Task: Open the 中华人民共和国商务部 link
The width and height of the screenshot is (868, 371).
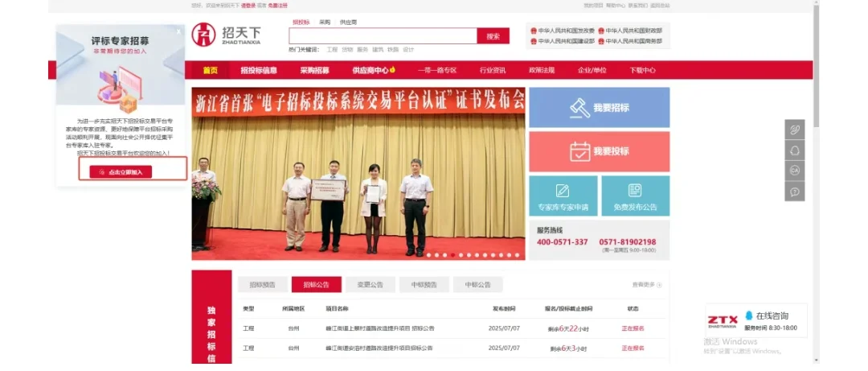Action: 630,41
